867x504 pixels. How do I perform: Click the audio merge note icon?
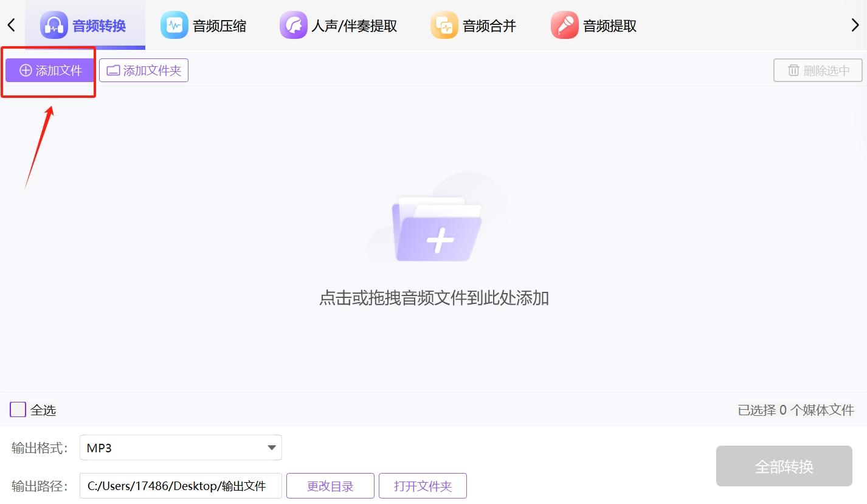tap(443, 24)
